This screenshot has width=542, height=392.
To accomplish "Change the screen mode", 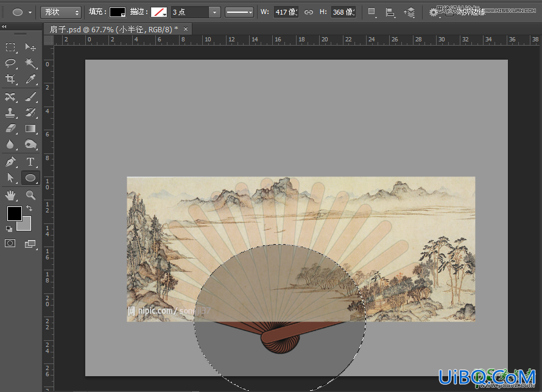I will pos(30,244).
